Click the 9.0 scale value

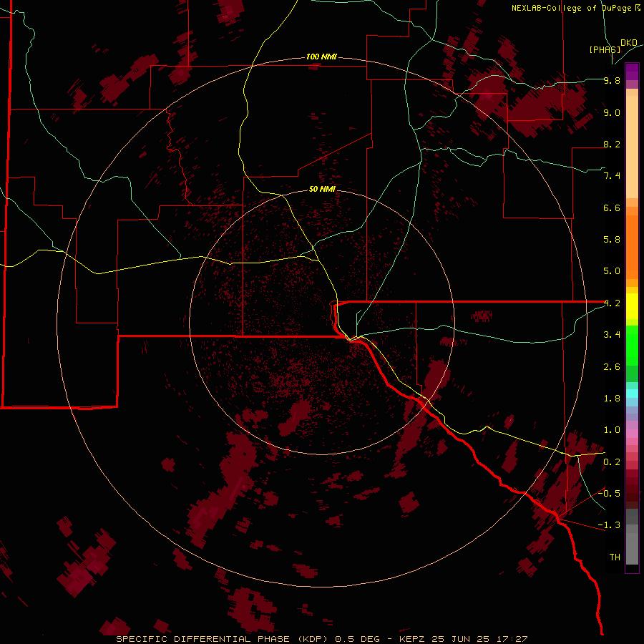(x=612, y=112)
